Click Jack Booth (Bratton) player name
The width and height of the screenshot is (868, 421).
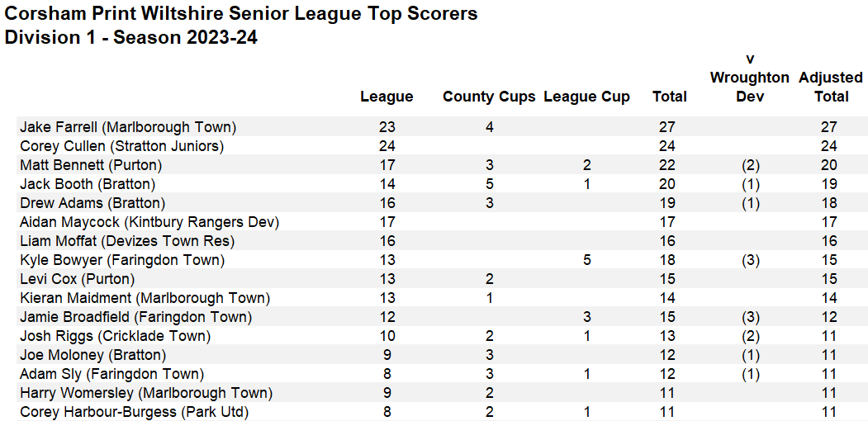coord(88,184)
